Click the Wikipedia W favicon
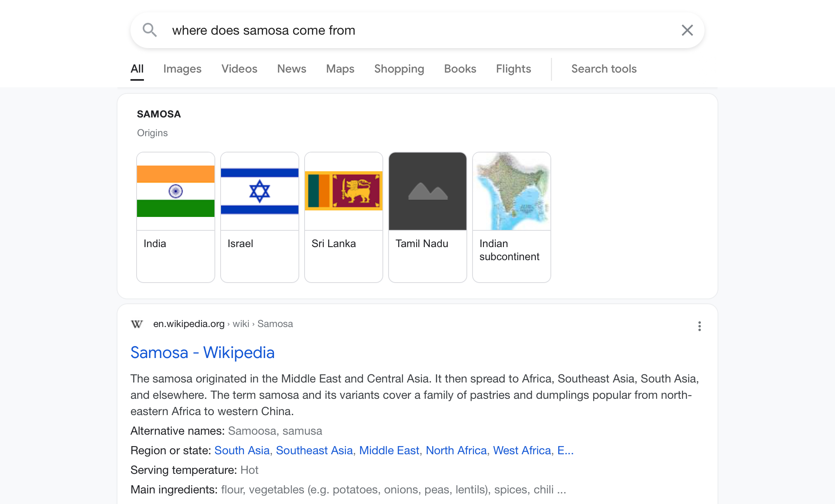The width and height of the screenshot is (835, 504). click(137, 324)
